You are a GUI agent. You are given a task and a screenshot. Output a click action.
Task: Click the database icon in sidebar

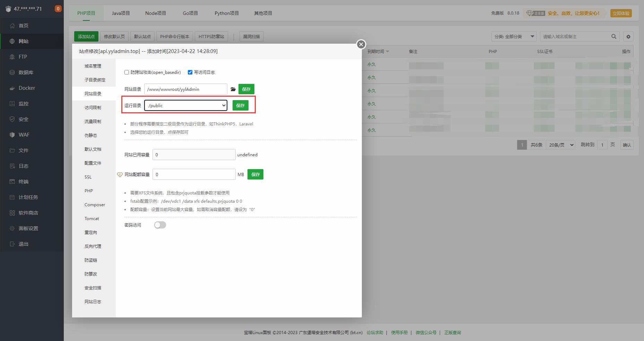(12, 72)
